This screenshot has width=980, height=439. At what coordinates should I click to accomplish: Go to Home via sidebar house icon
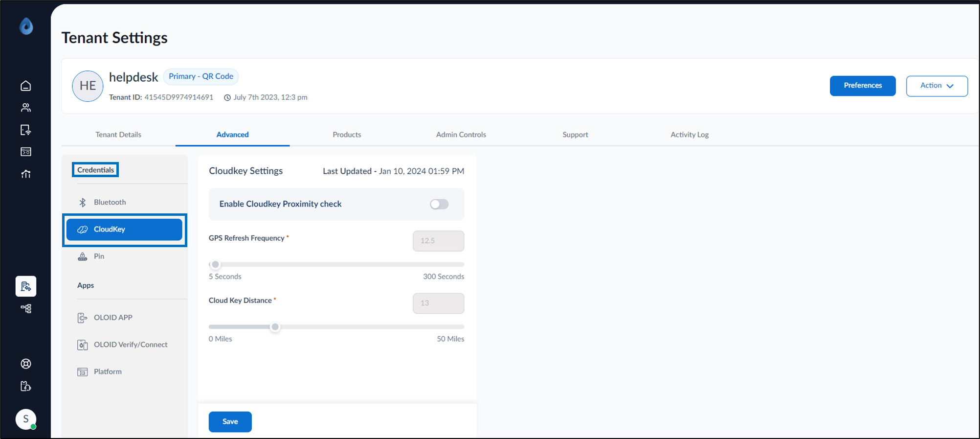click(26, 86)
